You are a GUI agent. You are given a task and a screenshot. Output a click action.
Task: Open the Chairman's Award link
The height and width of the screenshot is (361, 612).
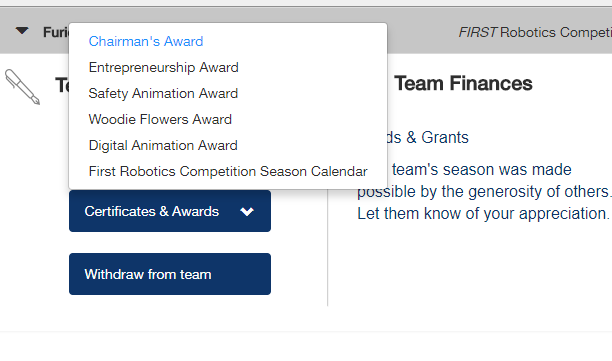tap(146, 41)
